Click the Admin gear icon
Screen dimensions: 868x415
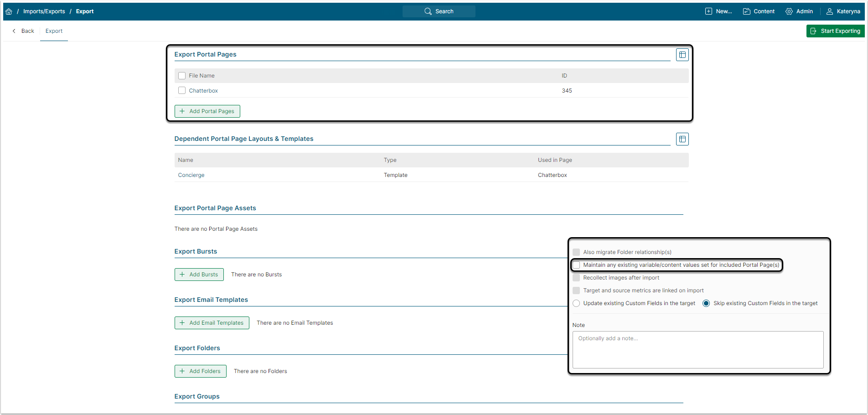(789, 11)
